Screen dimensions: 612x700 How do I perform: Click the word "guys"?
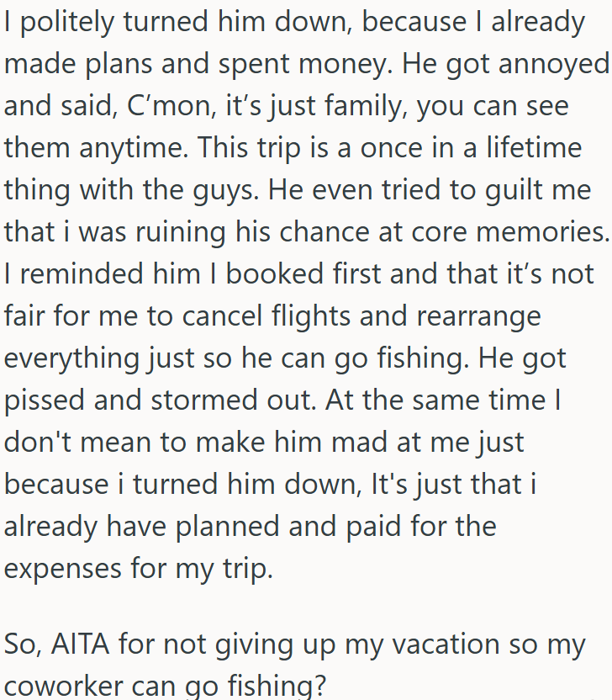click(x=225, y=192)
